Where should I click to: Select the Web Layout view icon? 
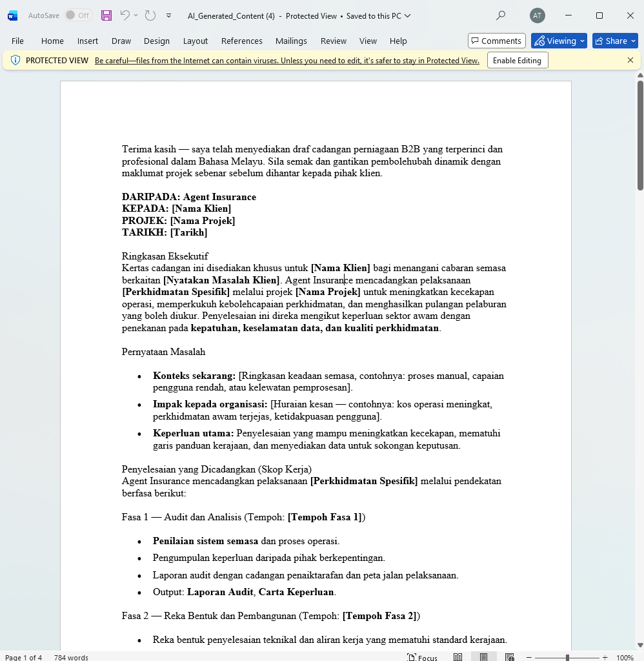[510, 657]
